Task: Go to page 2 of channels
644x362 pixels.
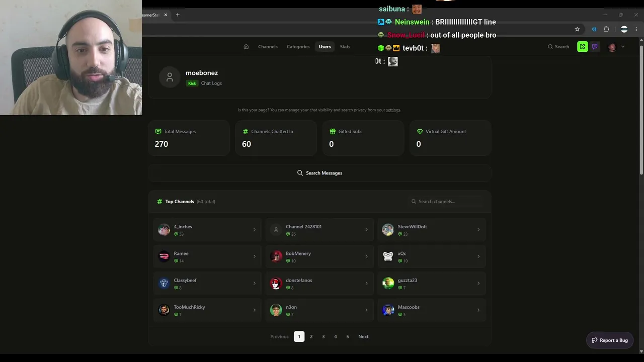Action: click(311, 336)
